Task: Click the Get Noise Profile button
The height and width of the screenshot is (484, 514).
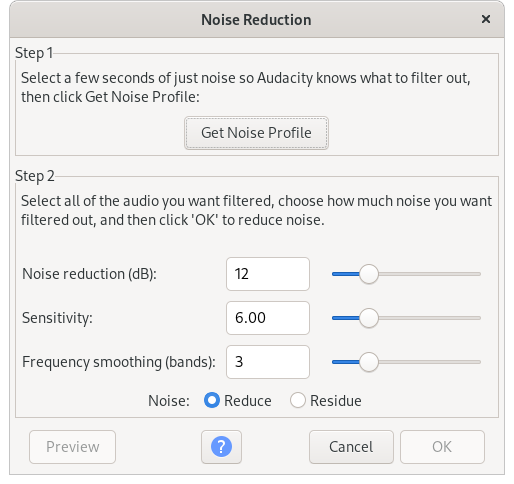Action: [256, 133]
